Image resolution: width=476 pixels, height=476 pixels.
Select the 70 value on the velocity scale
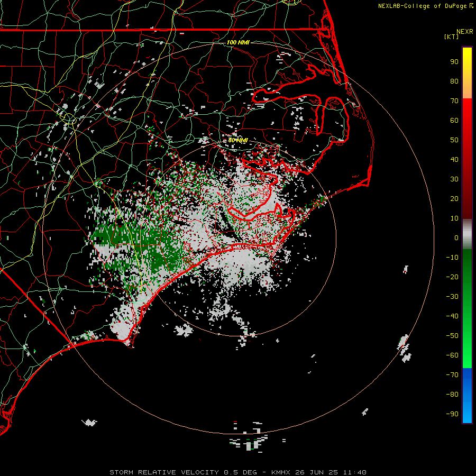pyautogui.click(x=454, y=101)
